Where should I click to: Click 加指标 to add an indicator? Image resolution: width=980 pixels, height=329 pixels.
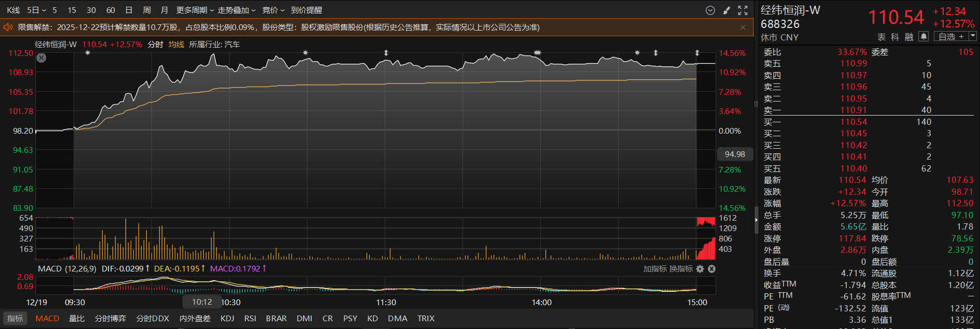click(x=655, y=269)
